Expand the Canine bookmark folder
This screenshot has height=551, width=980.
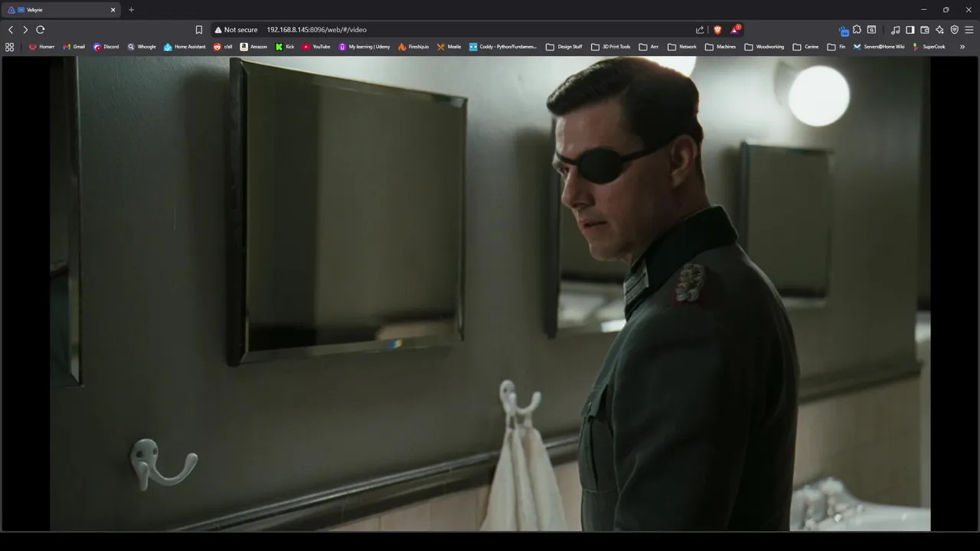pyautogui.click(x=805, y=47)
